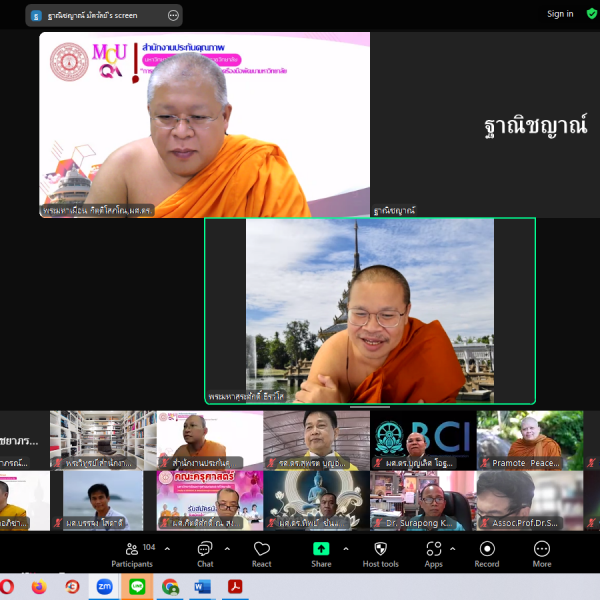Select the Dr. Surapong K participant thumbnail
The height and width of the screenshot is (600, 600).
[423, 501]
